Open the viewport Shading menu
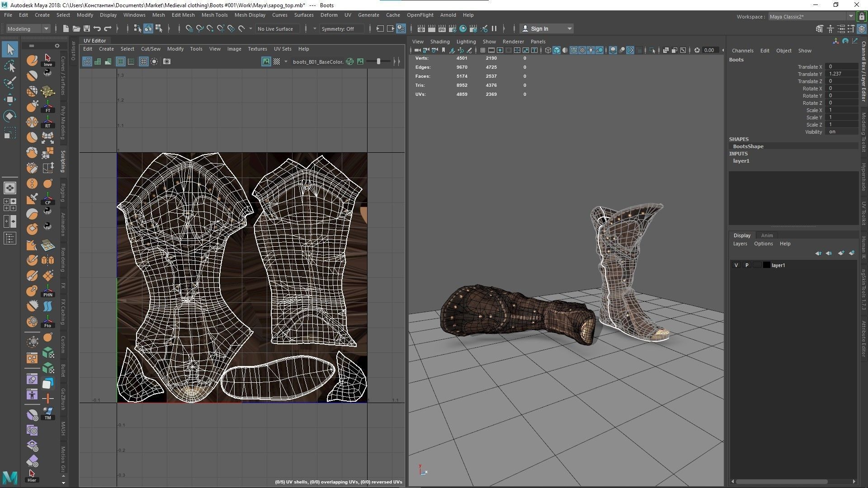This screenshot has height=488, width=868. point(439,41)
